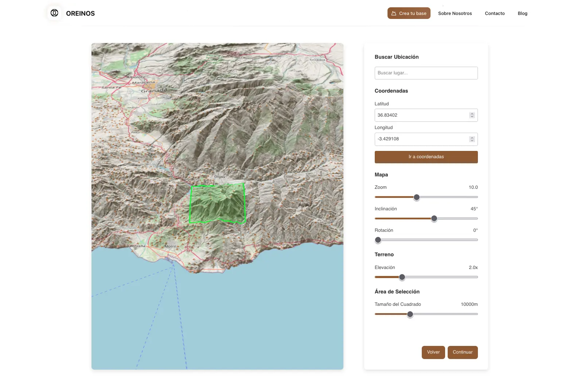Click the green selection square on map
This screenshot has height=386, width=588.
click(x=217, y=203)
